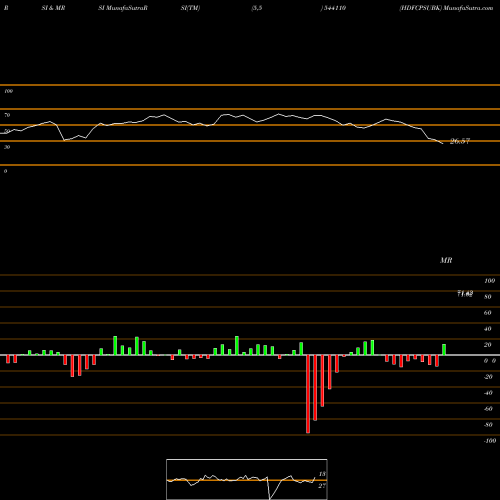This screenshot has height=500, width=500.
Task: Click the -20 label on MR axis
Action: [488, 377]
